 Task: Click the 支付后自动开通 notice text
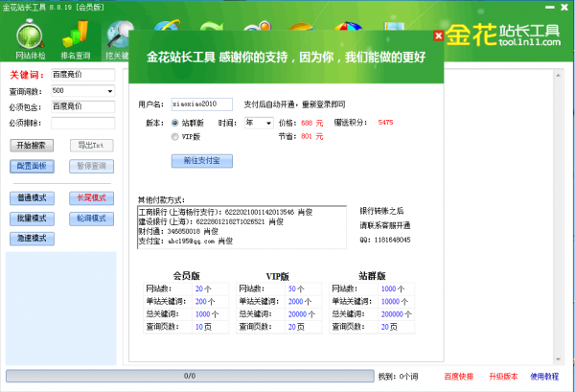coord(294,104)
